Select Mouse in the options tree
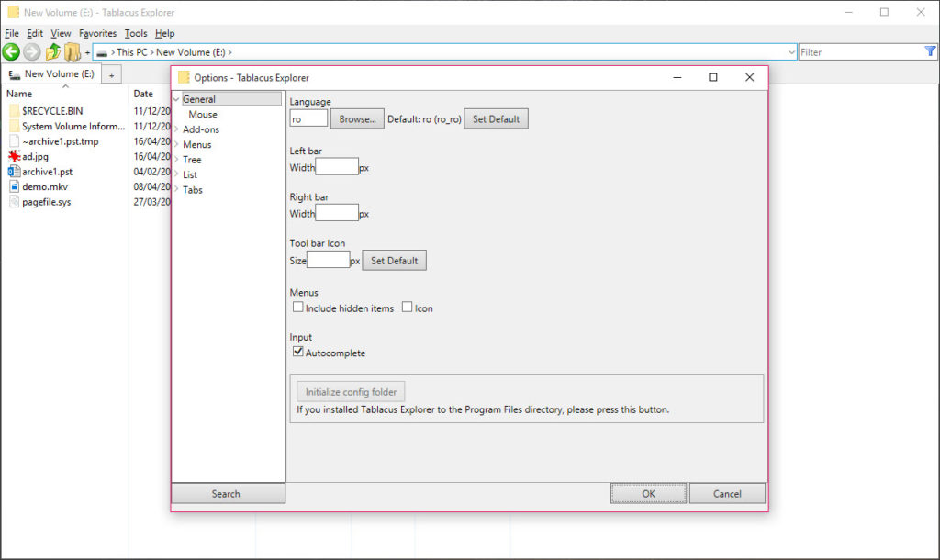This screenshot has width=940, height=560. (203, 115)
